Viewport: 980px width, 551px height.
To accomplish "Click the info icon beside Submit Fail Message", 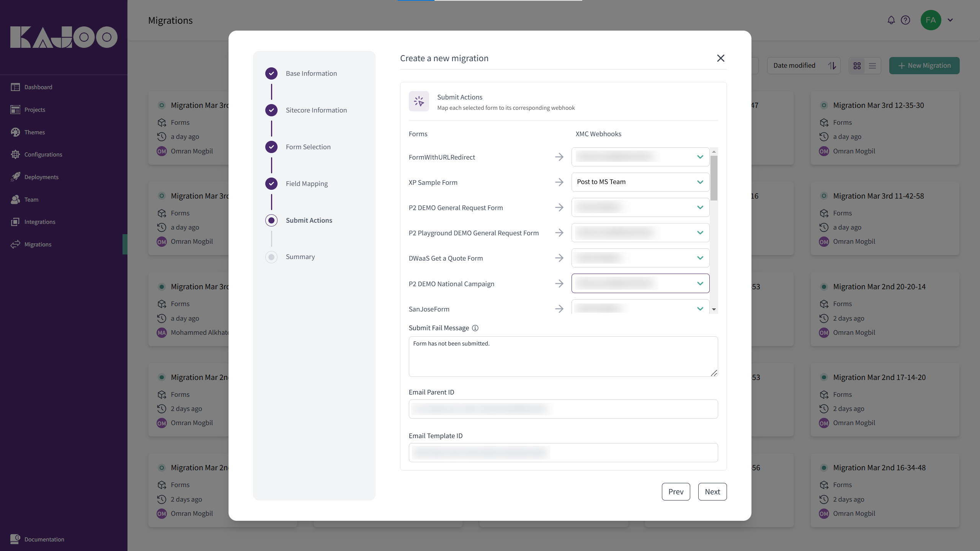I will tap(475, 328).
